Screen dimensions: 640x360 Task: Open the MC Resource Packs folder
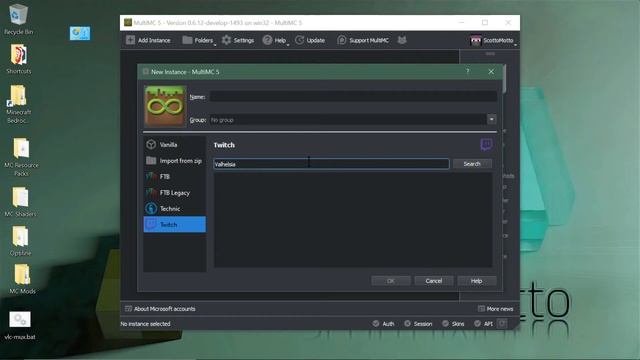[x=21, y=157]
